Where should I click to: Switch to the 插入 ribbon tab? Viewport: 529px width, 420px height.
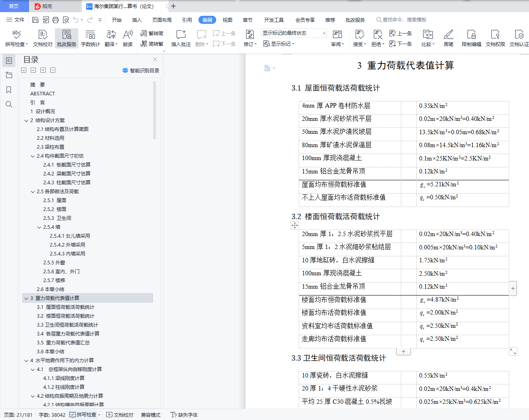tap(137, 20)
